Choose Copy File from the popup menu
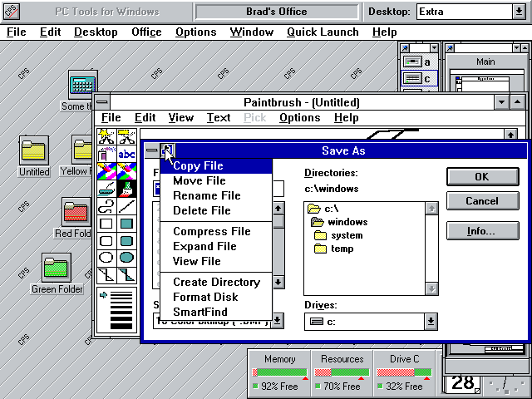 tap(216, 166)
